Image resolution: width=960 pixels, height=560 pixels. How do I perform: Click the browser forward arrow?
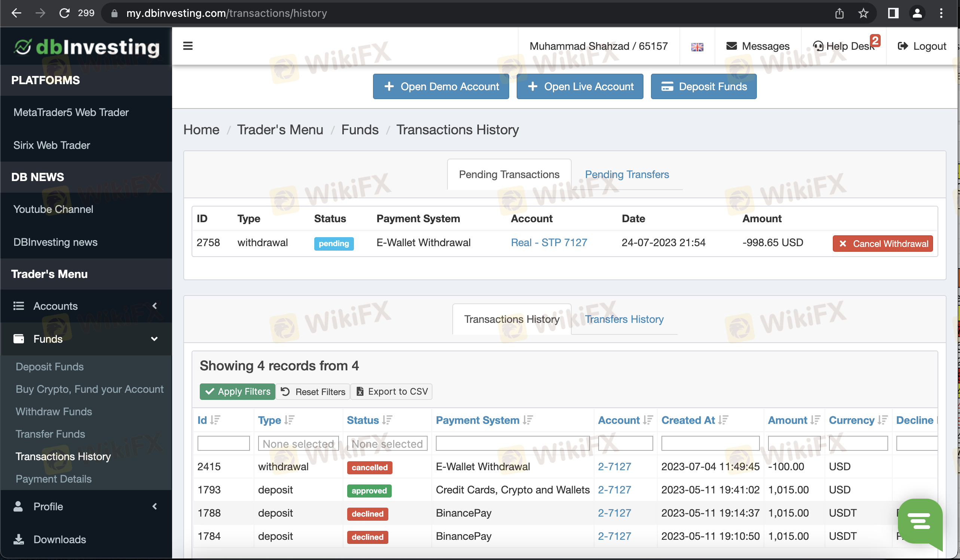(40, 13)
